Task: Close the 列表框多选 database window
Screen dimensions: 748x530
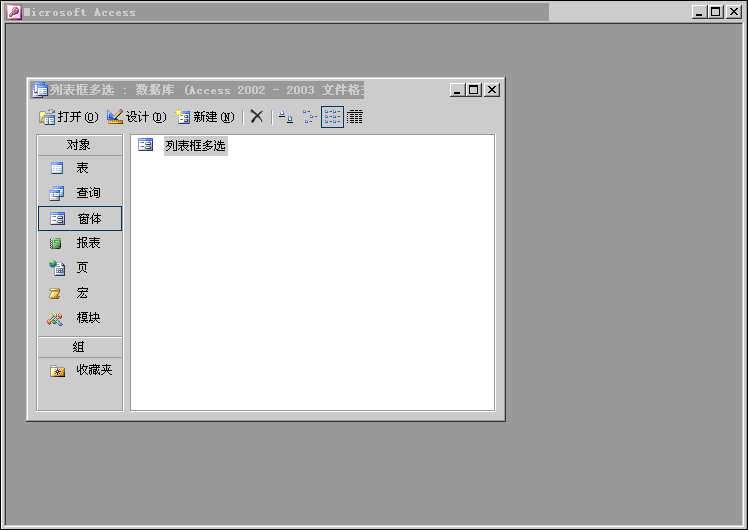Action: click(492, 90)
